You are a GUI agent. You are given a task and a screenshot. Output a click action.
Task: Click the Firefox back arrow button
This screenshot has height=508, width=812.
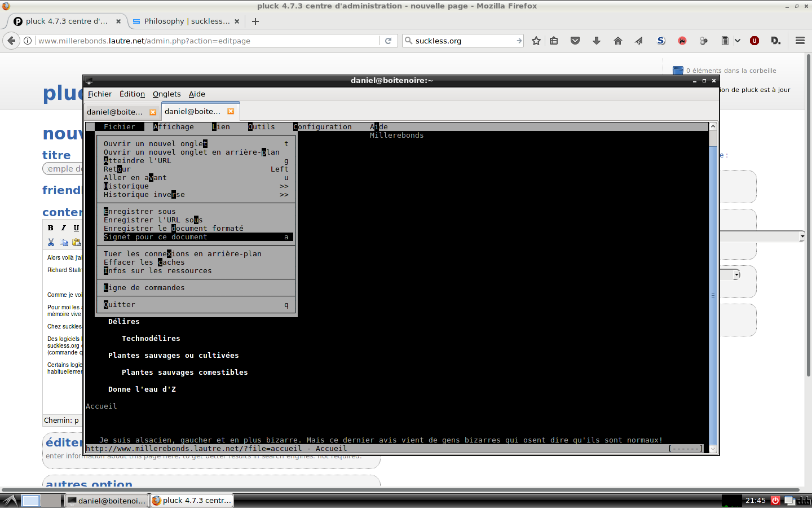point(11,41)
